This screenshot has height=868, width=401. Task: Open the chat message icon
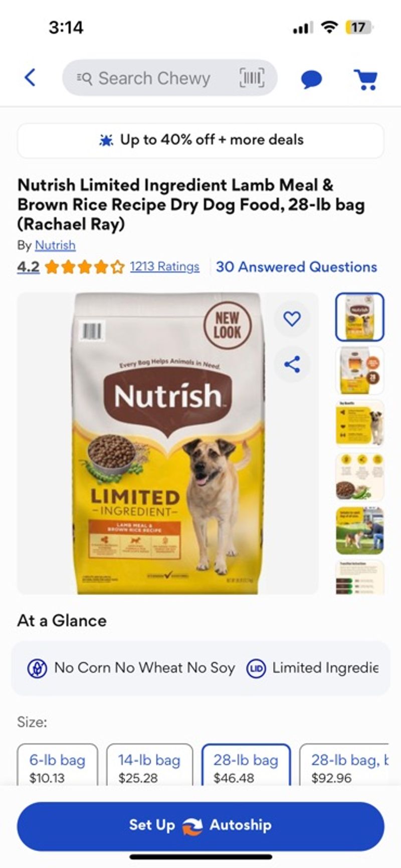tap(311, 79)
